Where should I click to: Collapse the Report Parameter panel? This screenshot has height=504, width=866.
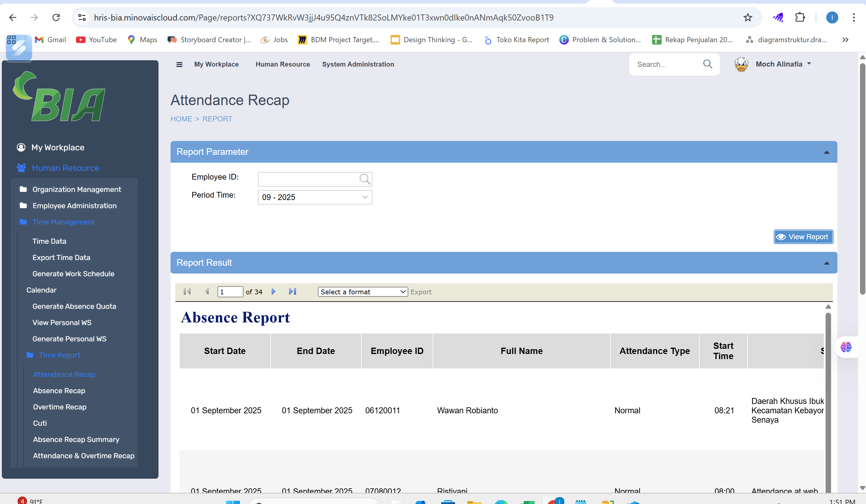click(827, 152)
